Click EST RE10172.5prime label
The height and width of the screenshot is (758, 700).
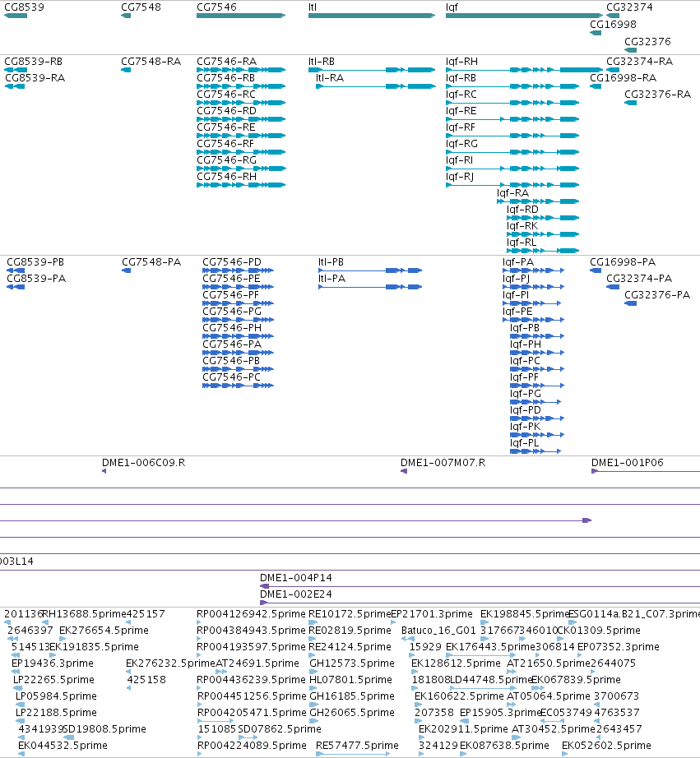350,614
